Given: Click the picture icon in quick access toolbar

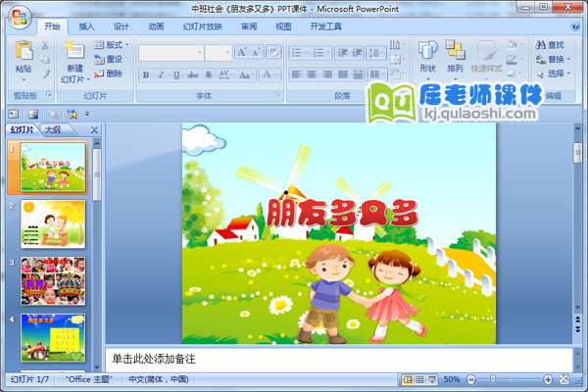Looking at the screenshot, I should point(33,114).
